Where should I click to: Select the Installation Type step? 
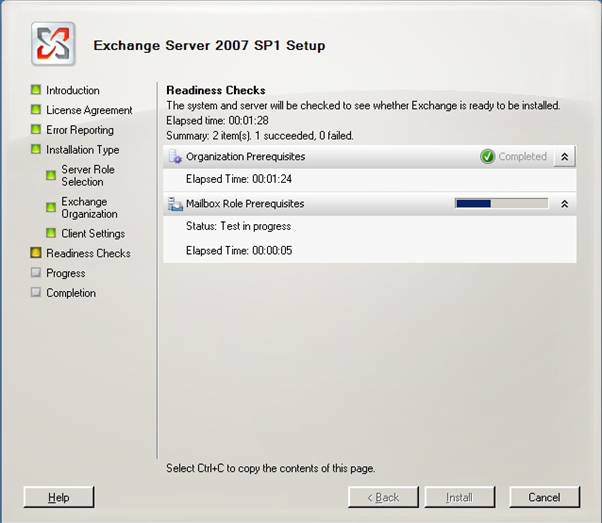[83, 150]
